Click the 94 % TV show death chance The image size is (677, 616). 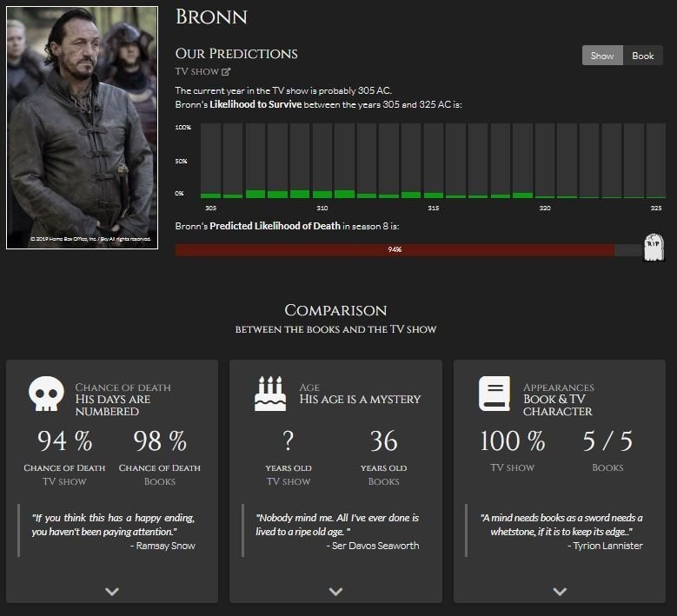pyautogui.click(x=65, y=441)
